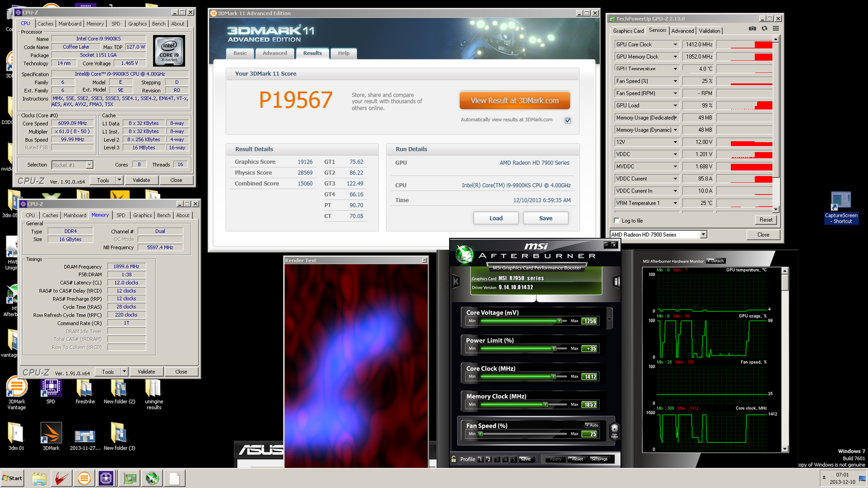Open the GPU Memory Clock sensor dropdown

[x=675, y=56]
